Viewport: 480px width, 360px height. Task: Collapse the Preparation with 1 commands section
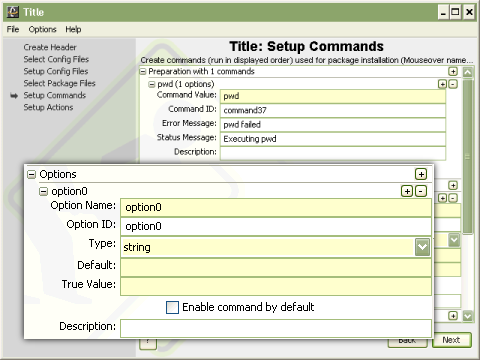(143, 71)
